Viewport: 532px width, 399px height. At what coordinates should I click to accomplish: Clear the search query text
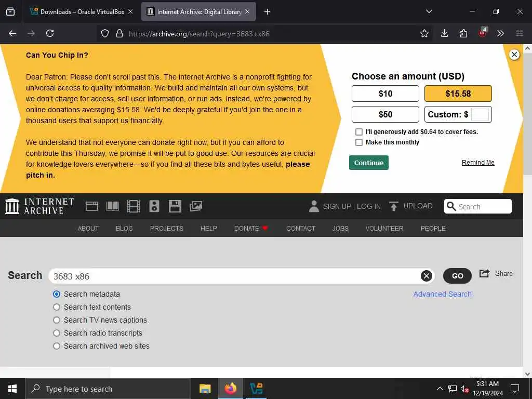(427, 276)
